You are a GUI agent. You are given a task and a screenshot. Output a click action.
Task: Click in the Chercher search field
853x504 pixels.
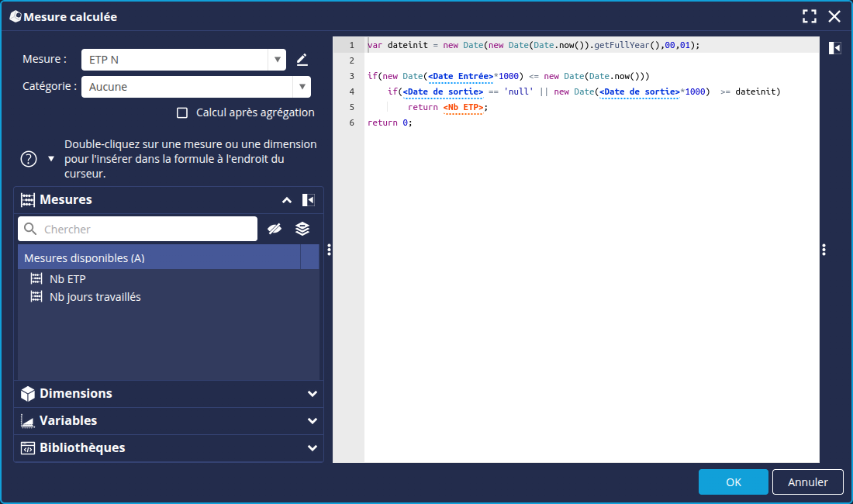[147, 229]
